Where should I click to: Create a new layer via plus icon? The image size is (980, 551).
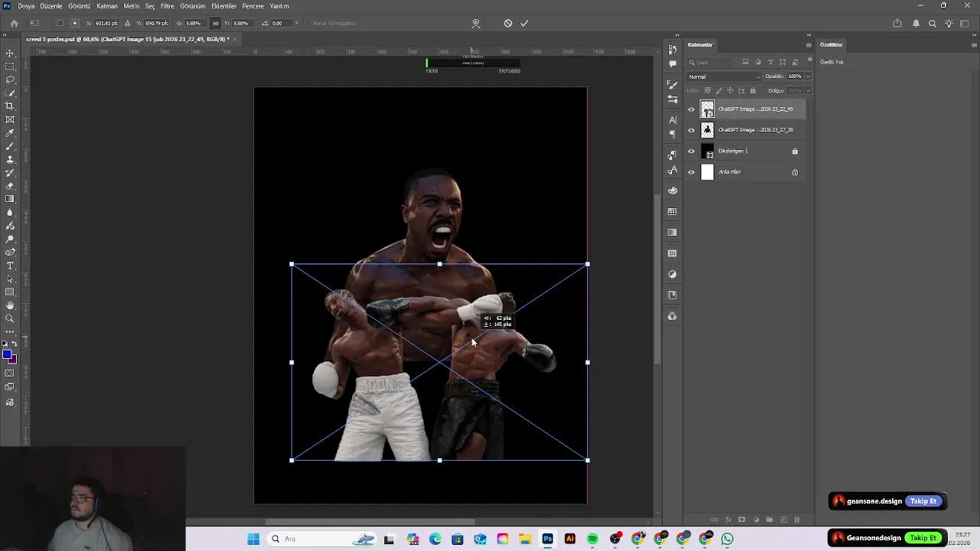(783, 520)
